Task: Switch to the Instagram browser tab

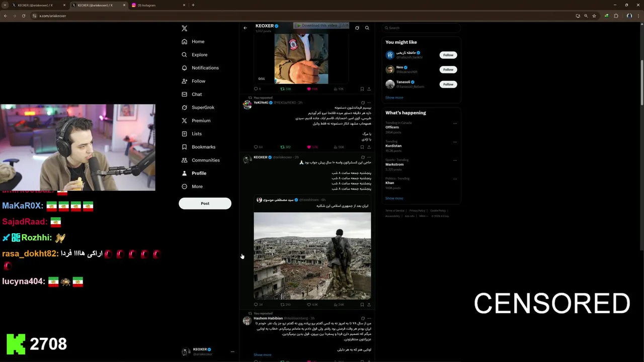Action: pyautogui.click(x=158, y=5)
